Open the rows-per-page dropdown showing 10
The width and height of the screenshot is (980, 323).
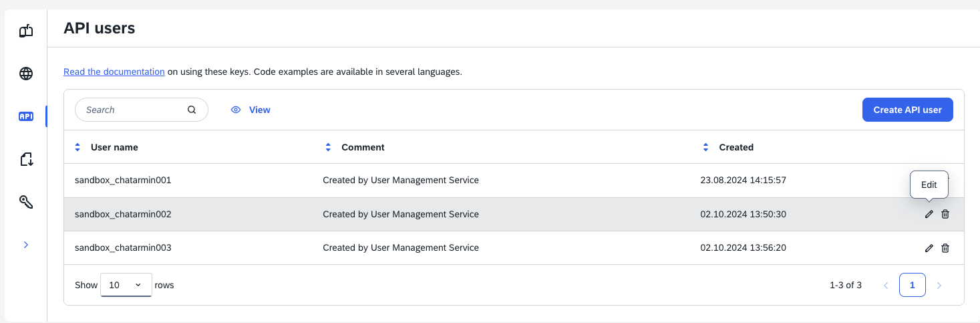point(126,285)
